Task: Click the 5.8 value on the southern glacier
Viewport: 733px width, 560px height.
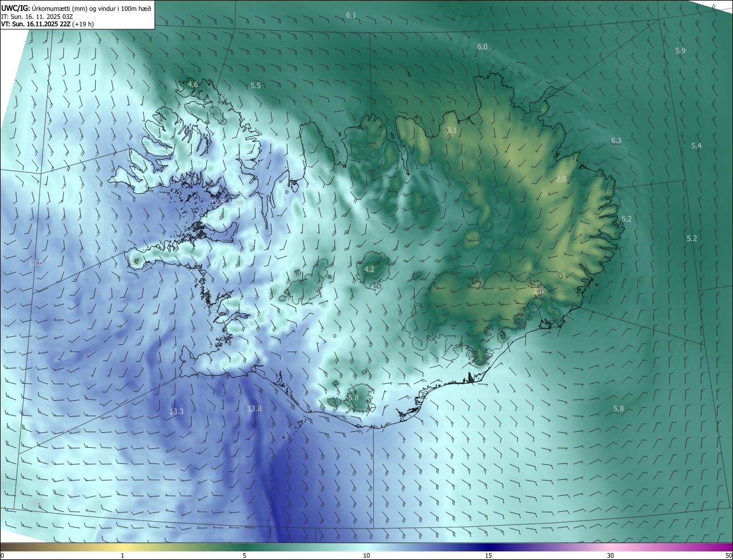Action: pos(353,398)
